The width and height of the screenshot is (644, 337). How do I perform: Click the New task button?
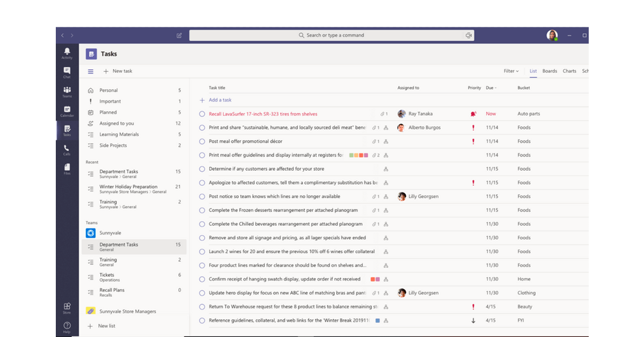[118, 71]
